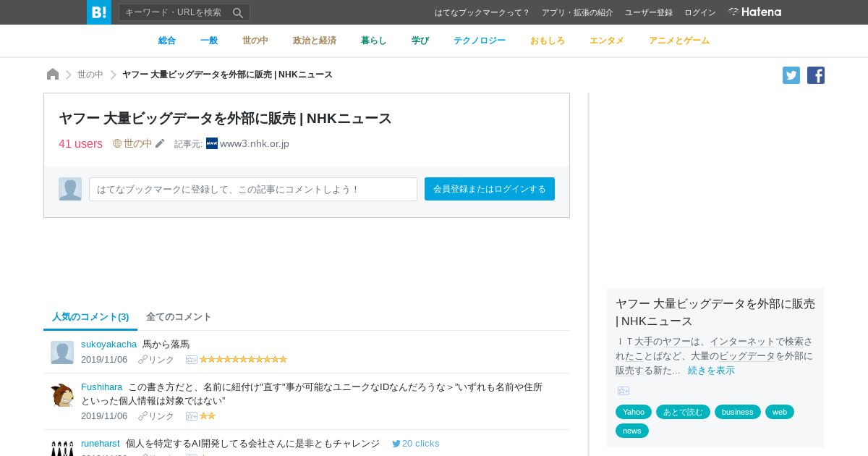Screen dimensions: 868x456
Task: Click the home breadcrumb icon
Action: [53, 74]
